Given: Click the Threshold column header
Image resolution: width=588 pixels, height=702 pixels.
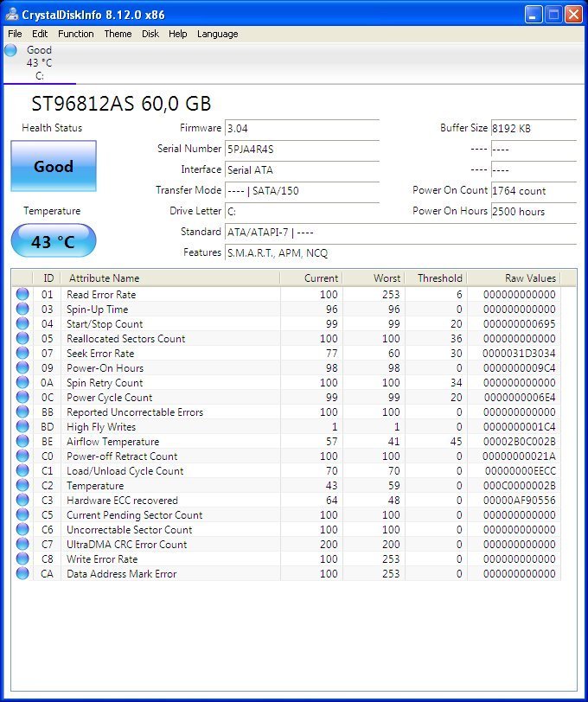Looking at the screenshot, I should point(436,278).
